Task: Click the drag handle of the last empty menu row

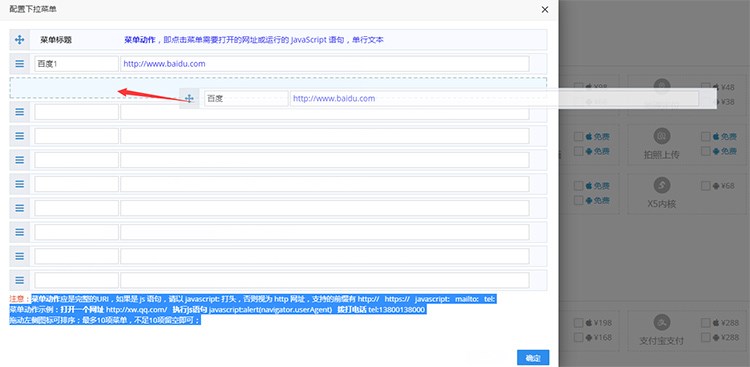Action: (20, 280)
